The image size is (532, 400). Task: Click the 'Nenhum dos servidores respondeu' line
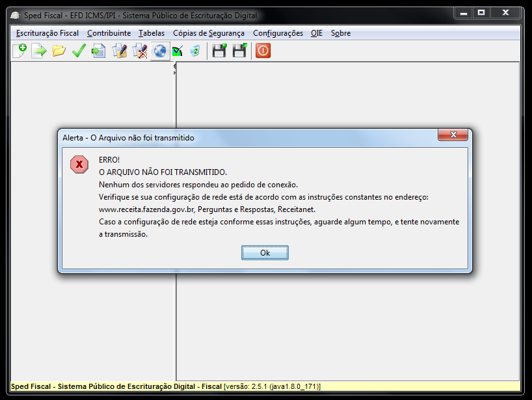[x=198, y=185]
